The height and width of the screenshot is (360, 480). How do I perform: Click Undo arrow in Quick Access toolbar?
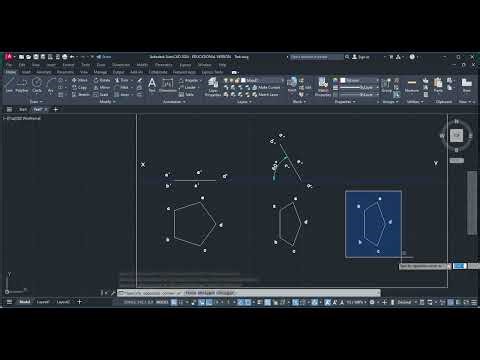pos(72,57)
